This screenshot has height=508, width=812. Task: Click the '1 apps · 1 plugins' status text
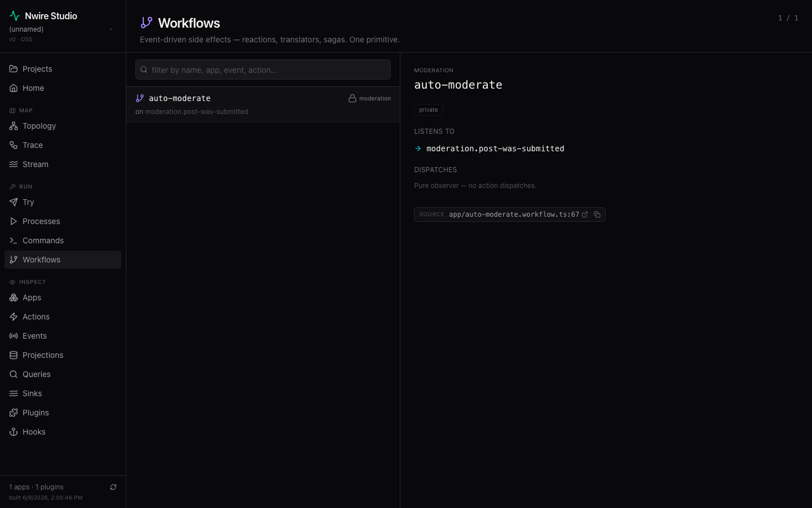click(x=36, y=487)
